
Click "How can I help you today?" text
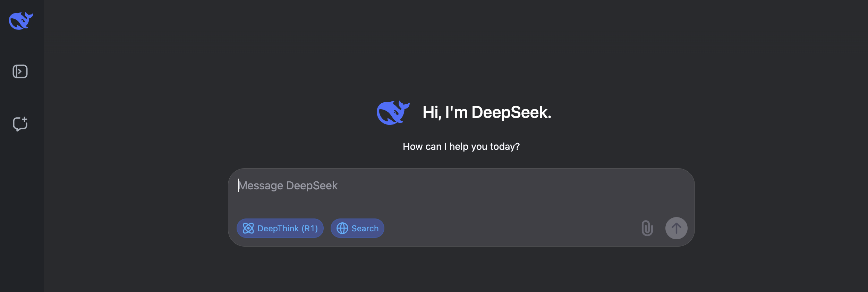click(x=461, y=147)
